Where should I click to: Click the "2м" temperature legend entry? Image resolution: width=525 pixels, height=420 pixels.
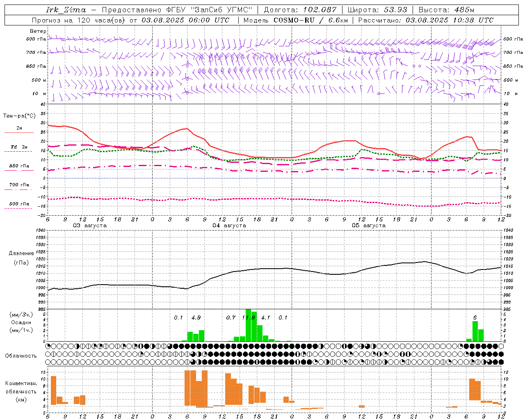click(x=19, y=128)
